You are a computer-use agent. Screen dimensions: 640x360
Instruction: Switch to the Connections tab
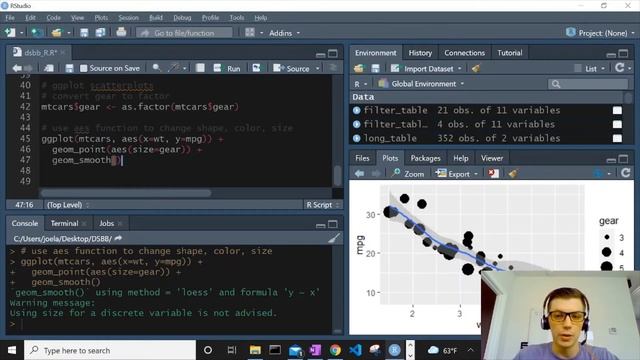point(464,53)
